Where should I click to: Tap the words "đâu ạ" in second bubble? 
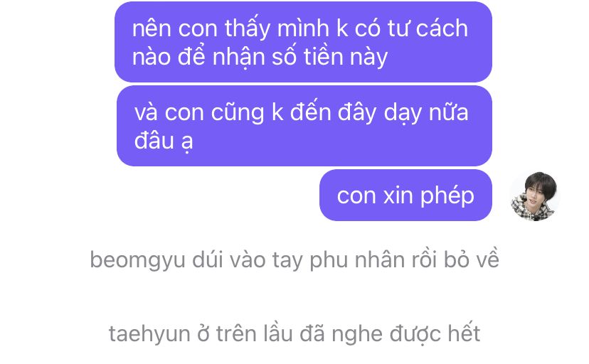click(x=164, y=141)
